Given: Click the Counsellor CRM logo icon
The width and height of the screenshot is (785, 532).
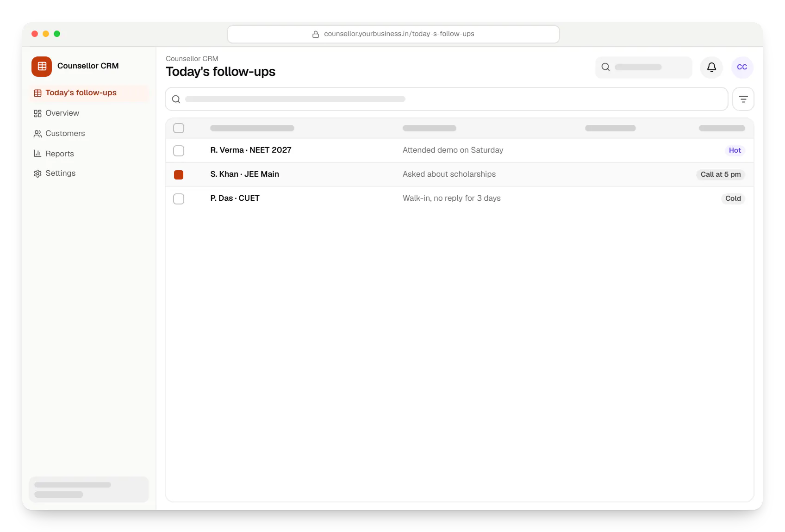Looking at the screenshot, I should [42, 66].
